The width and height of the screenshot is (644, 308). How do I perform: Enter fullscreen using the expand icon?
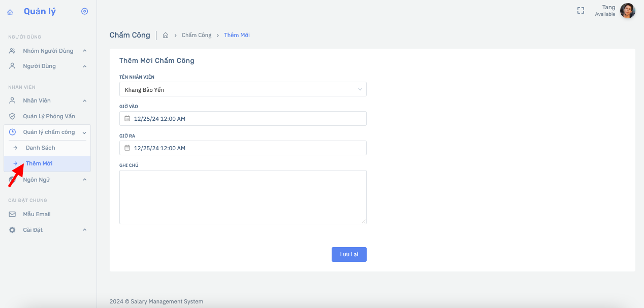click(x=581, y=11)
